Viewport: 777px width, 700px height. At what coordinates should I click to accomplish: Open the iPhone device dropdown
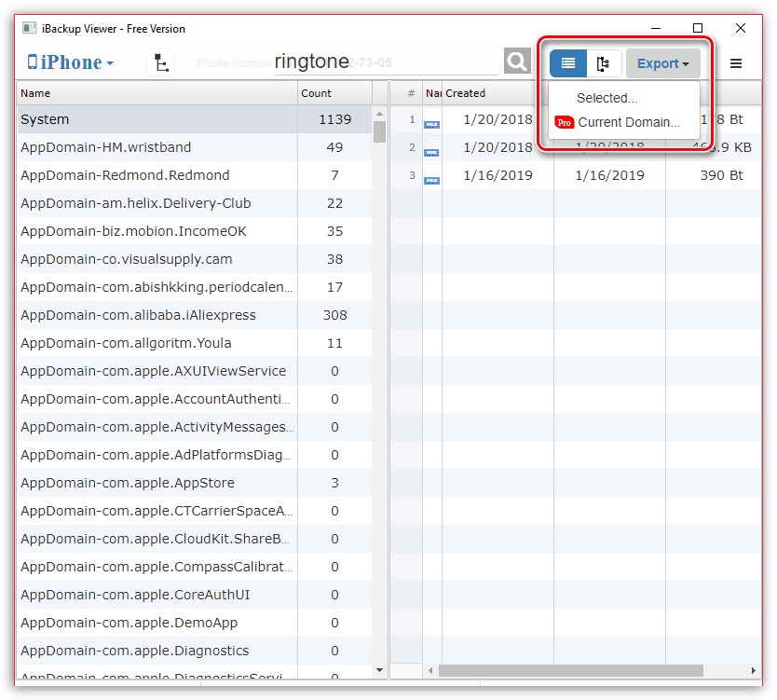(71, 62)
